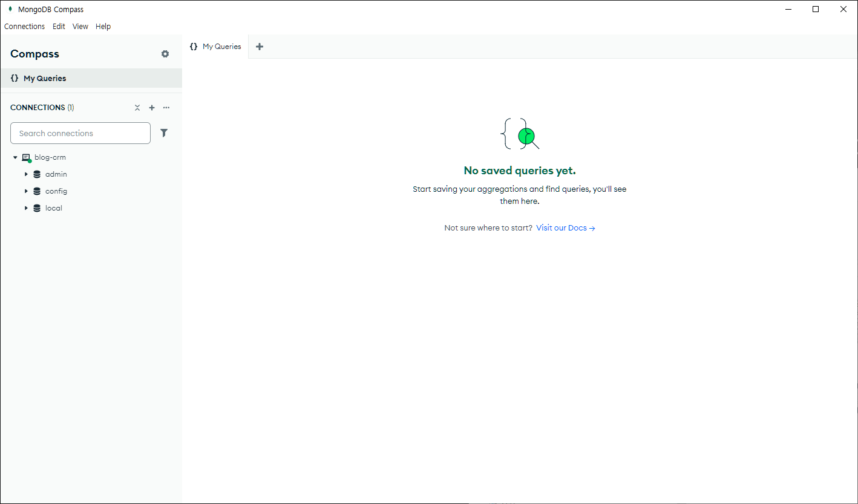Maximize the MongoDB Compass window
Image resolution: width=858 pixels, height=504 pixels.
pos(816,9)
